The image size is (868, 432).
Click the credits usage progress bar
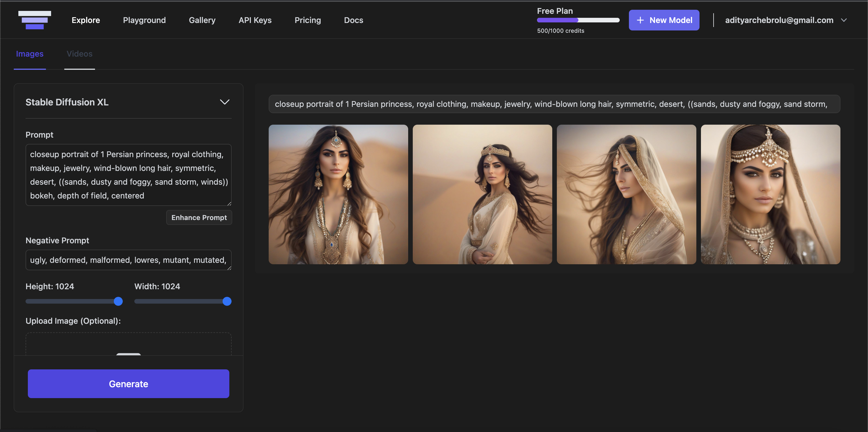click(x=578, y=20)
